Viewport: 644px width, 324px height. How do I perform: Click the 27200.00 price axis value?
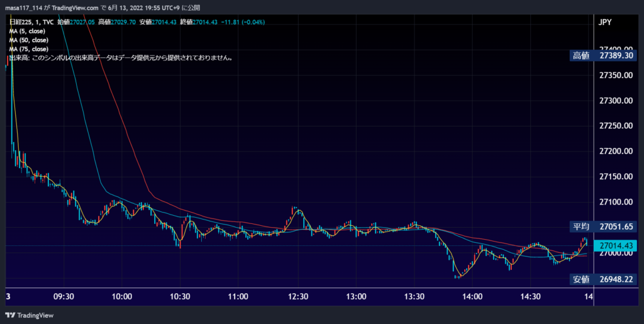616,151
